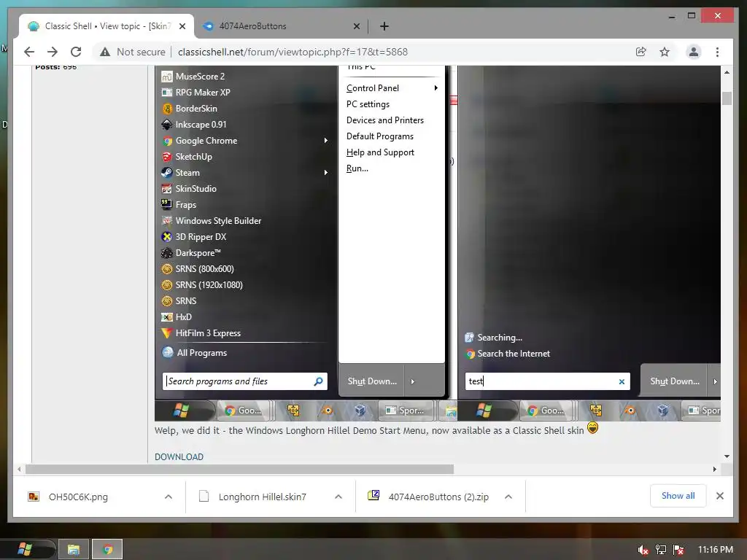Image resolution: width=747 pixels, height=560 pixels.
Task: Open Longhorn Hillel.skin7 download
Action: pos(262,497)
